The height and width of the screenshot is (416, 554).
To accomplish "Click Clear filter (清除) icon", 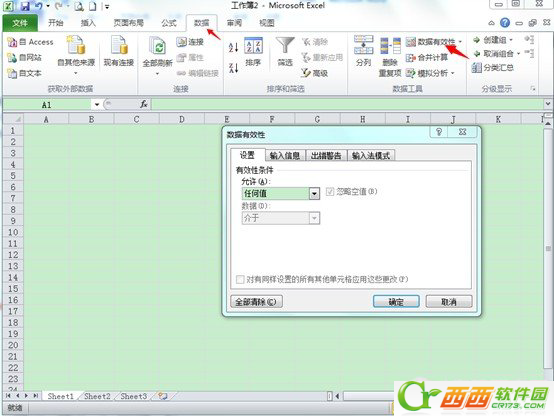I will pyautogui.click(x=306, y=42).
